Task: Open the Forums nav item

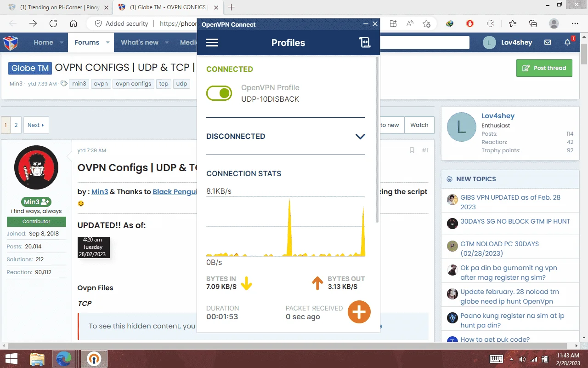Action: pos(87,42)
